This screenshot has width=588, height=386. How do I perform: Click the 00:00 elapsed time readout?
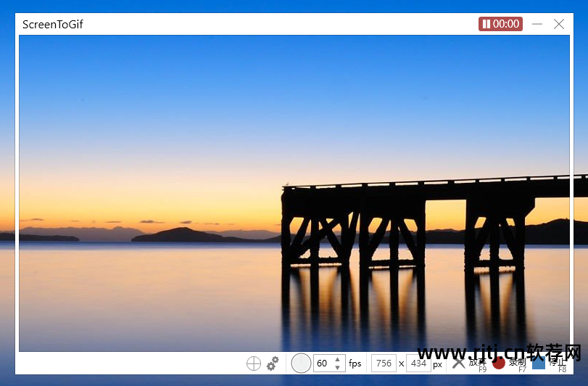click(x=506, y=24)
